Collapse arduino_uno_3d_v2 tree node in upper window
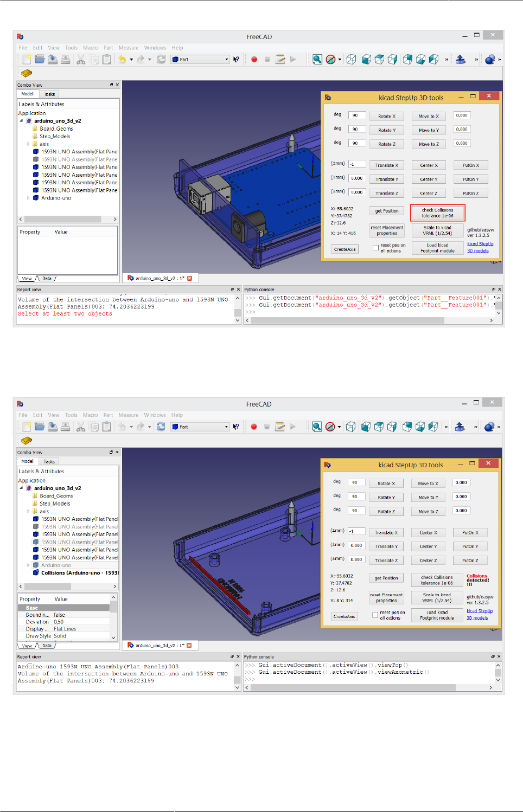This screenshot has width=523, height=812. pyautogui.click(x=22, y=121)
